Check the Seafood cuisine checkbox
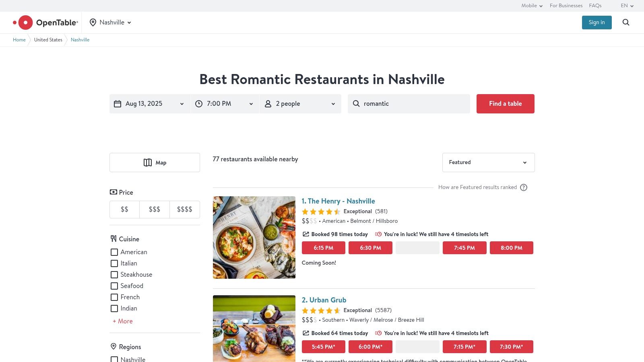The height and width of the screenshot is (362, 644). pos(114,286)
